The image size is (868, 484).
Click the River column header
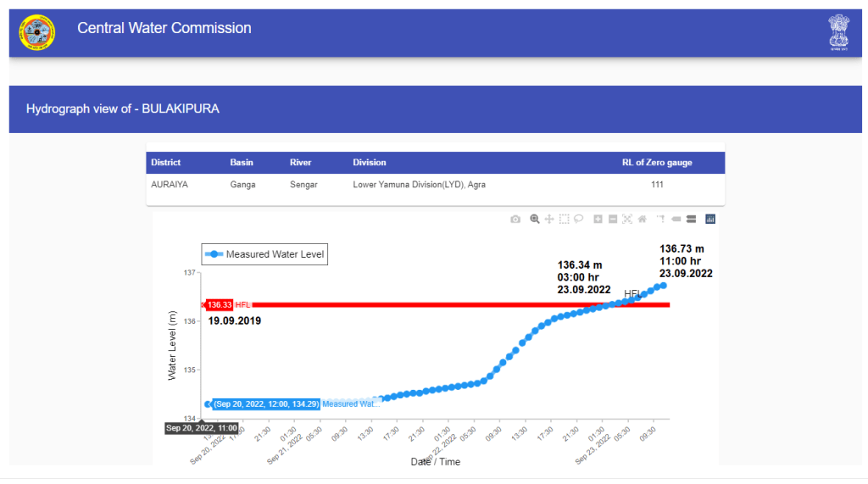coord(301,163)
